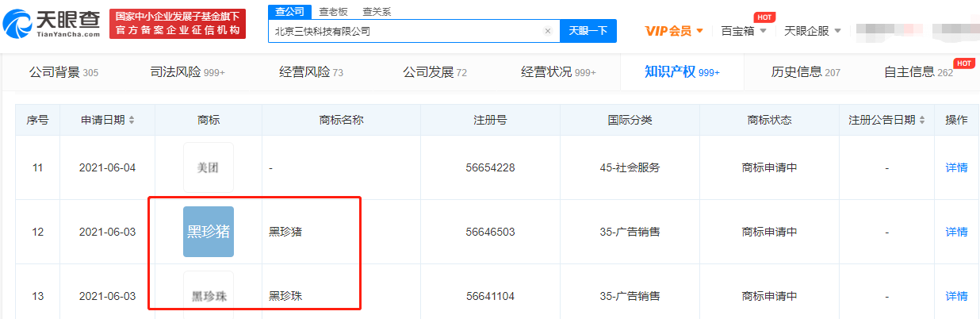Screen dimensions: 980x319
Task: Select the 查公司 search tab
Action: 289,12
